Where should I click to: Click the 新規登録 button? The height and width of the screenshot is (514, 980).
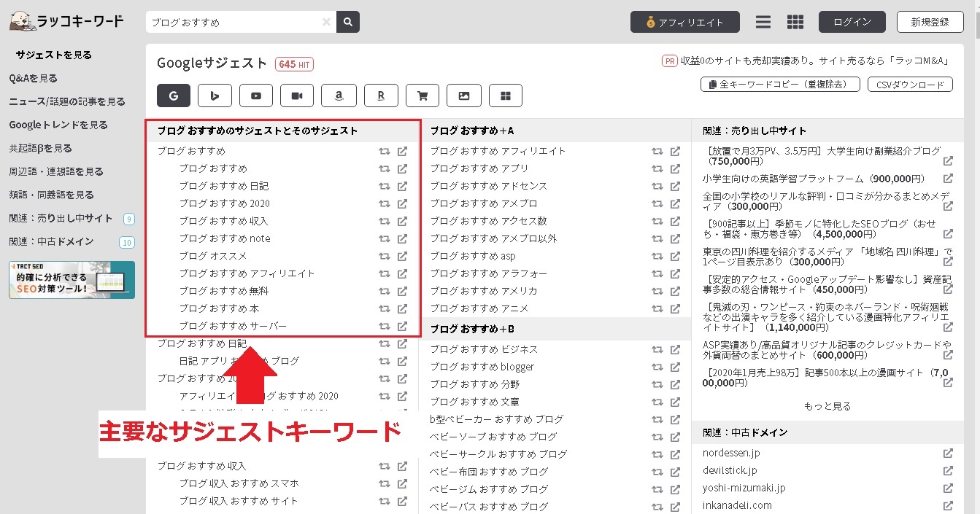click(x=930, y=22)
